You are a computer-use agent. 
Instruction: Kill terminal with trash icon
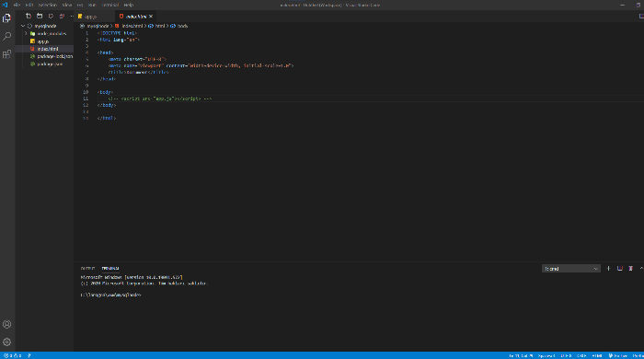pyautogui.click(x=631, y=268)
